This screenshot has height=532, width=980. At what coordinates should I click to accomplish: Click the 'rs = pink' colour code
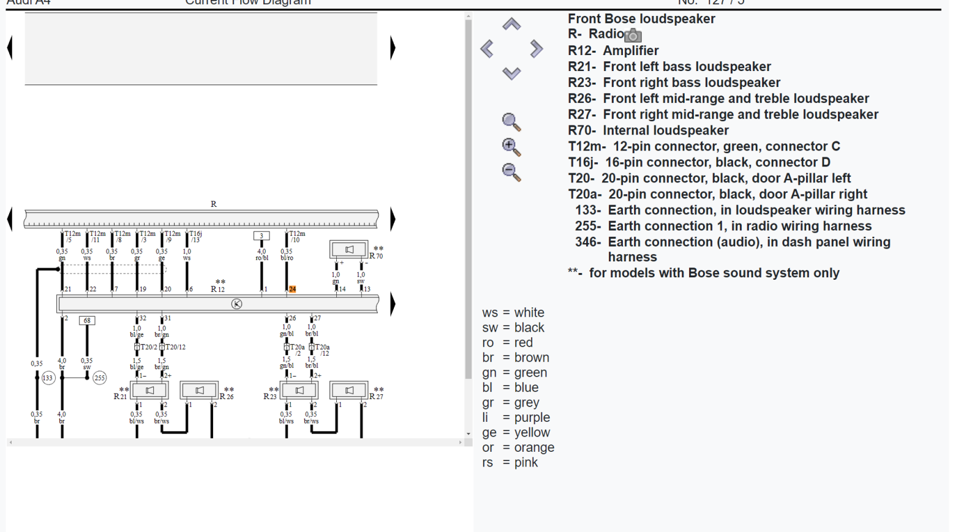pyautogui.click(x=510, y=463)
